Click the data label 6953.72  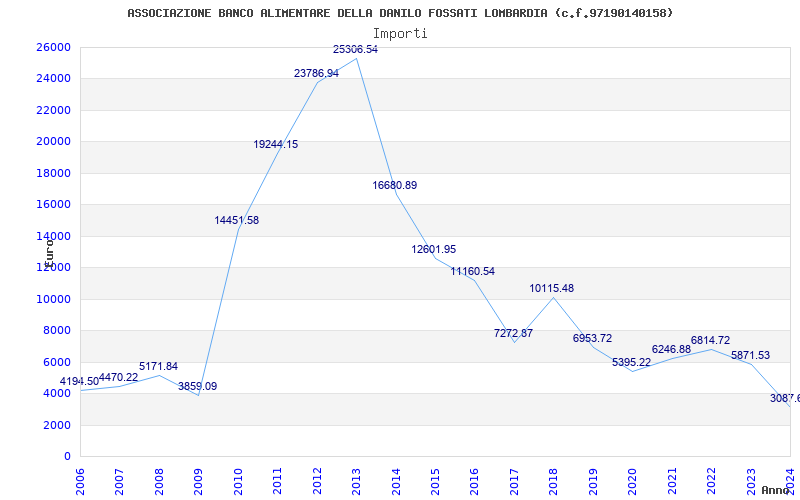tap(592, 338)
